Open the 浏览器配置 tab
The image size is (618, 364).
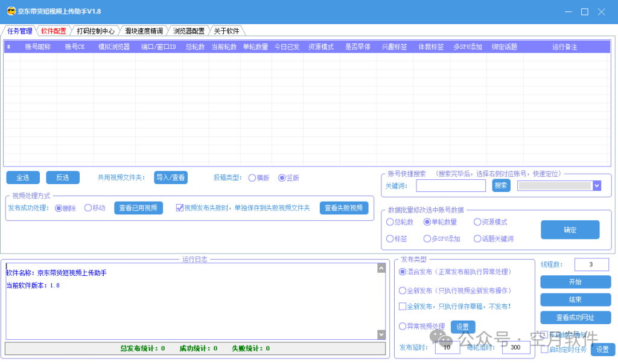tap(189, 31)
